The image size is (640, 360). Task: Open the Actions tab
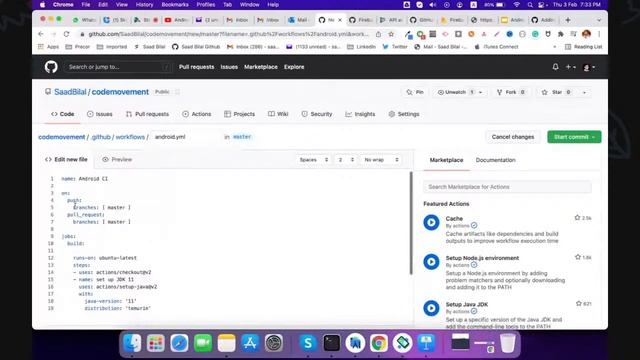[x=197, y=114]
